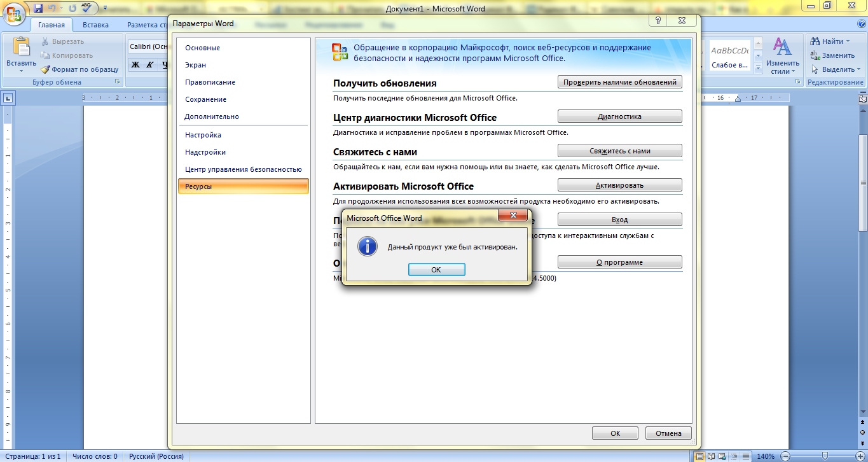Open the Буфер обмена dialog launcher
Viewport: 868px width, 462px height.
pos(117,82)
